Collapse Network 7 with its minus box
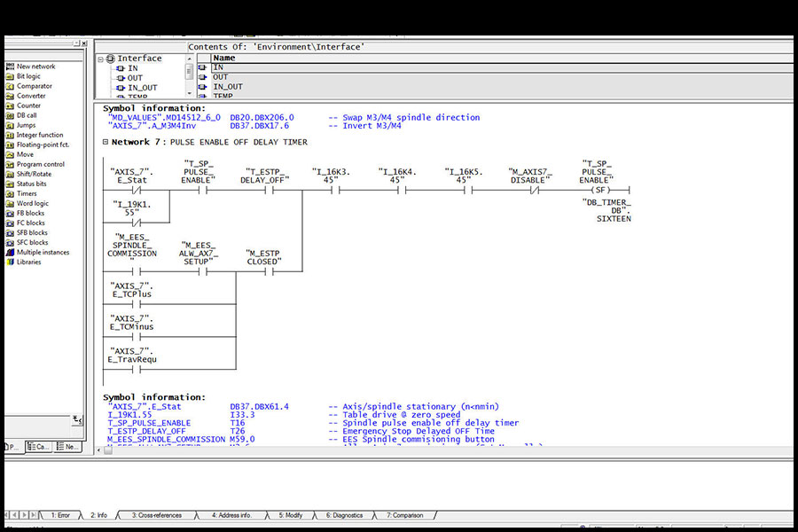Image resolution: width=798 pixels, height=532 pixels. 106,142
